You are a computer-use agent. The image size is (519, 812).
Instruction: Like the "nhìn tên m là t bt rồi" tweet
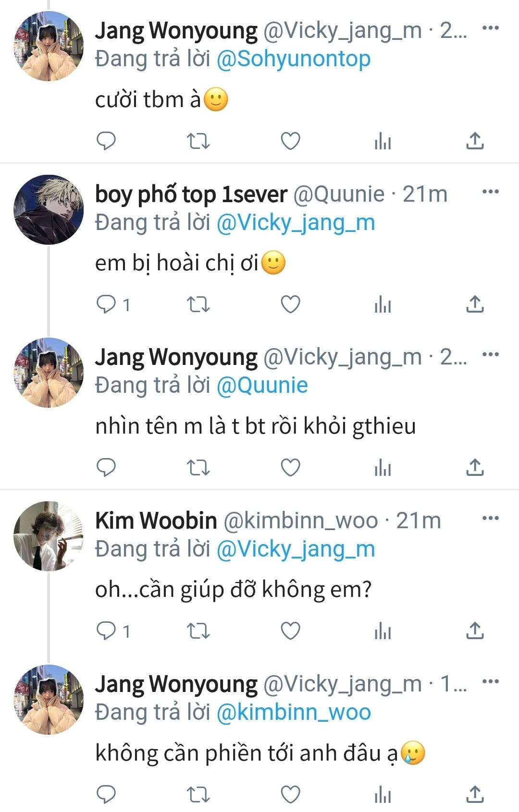[290, 467]
